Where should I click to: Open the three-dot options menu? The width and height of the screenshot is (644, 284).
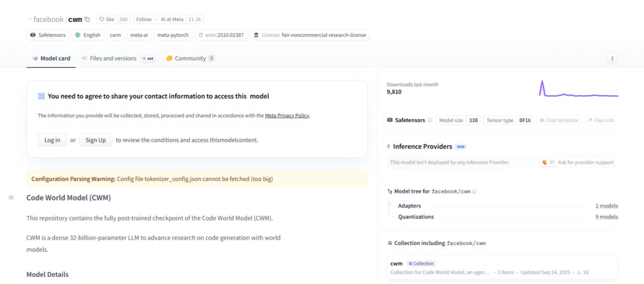coord(612,58)
